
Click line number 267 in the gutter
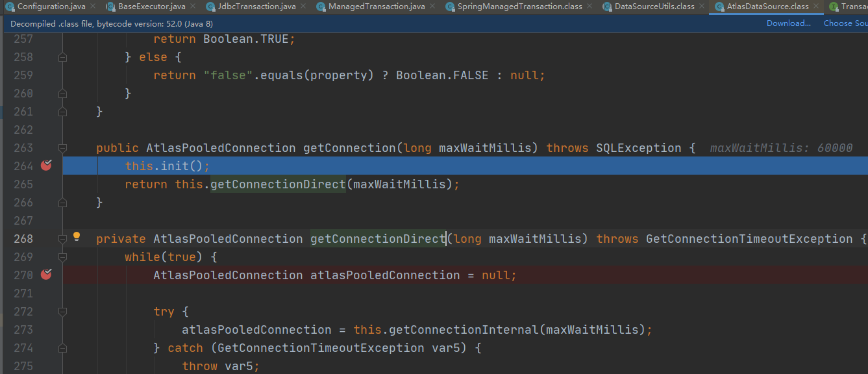pyautogui.click(x=23, y=221)
